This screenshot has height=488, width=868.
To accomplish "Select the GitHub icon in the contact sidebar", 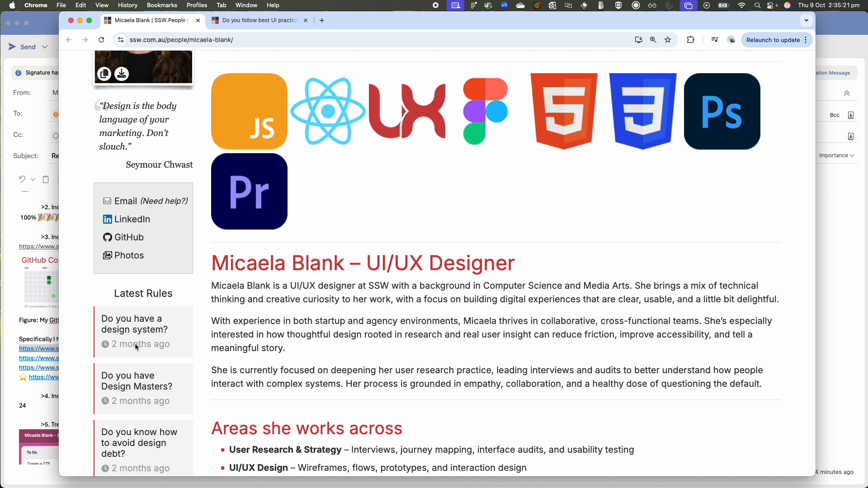I will click(x=107, y=237).
